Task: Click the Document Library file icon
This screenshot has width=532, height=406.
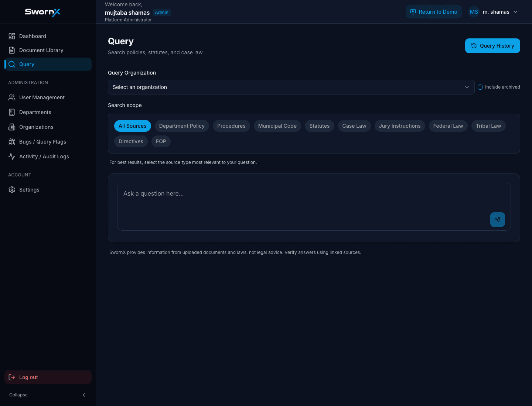Action: pos(12,50)
